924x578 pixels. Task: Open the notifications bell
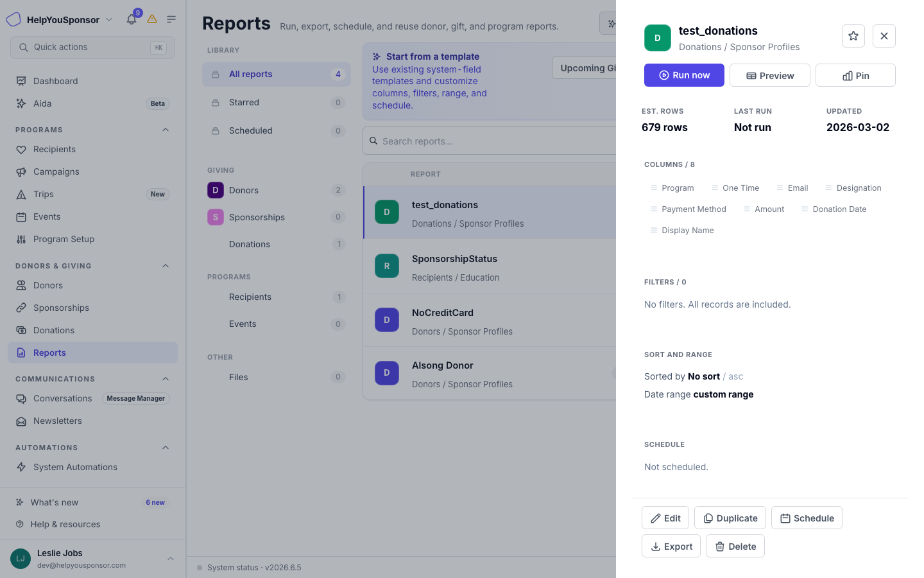[132, 19]
